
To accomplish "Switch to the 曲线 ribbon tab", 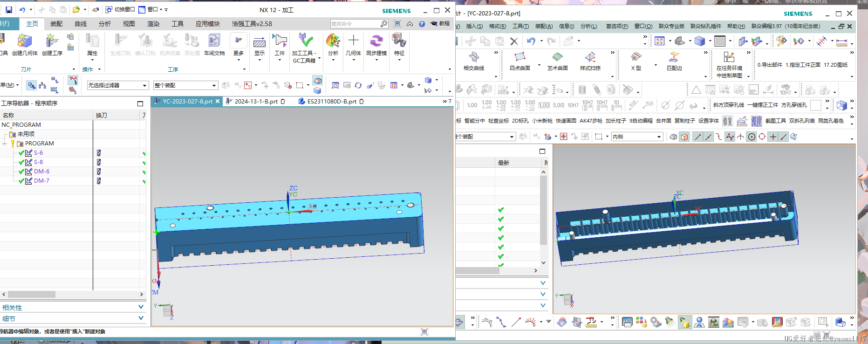I will tap(81, 24).
